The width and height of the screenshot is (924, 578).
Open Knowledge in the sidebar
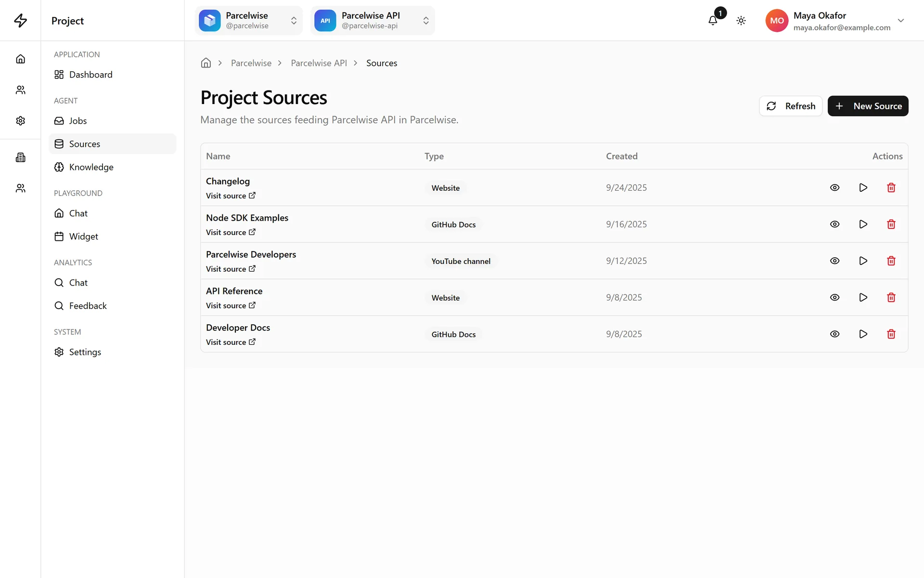point(112,167)
